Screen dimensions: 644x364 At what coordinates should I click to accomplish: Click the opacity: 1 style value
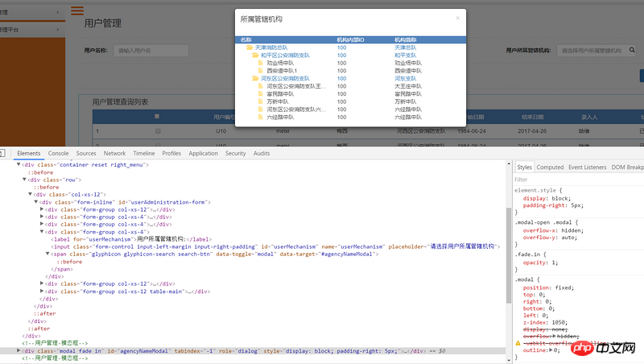pos(553,263)
